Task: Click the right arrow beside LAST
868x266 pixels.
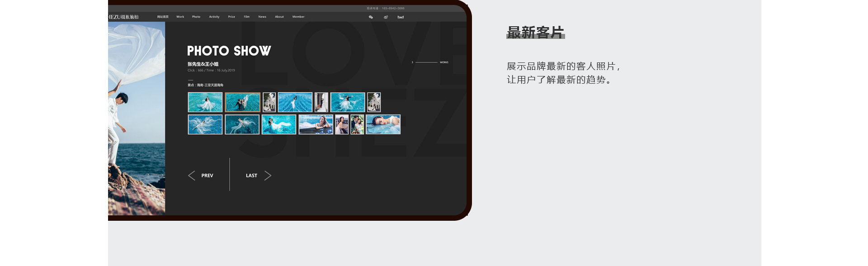Action: [x=268, y=176]
